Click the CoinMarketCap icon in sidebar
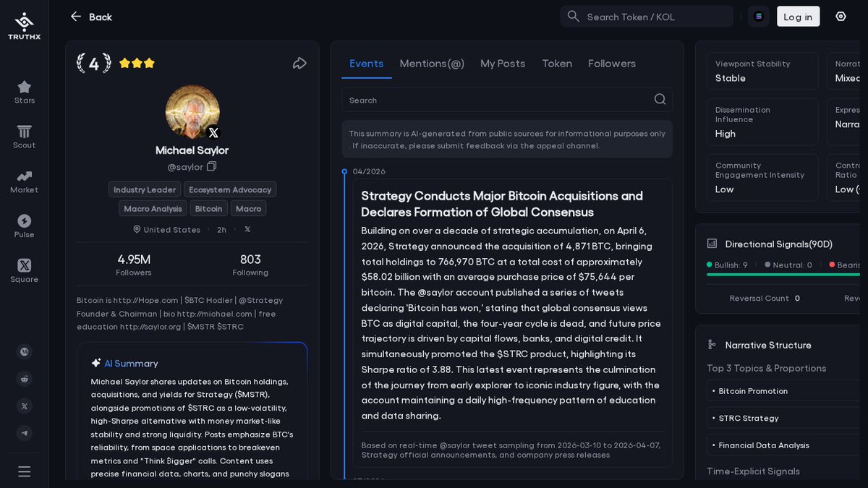The height and width of the screenshot is (488, 868). click(x=25, y=351)
